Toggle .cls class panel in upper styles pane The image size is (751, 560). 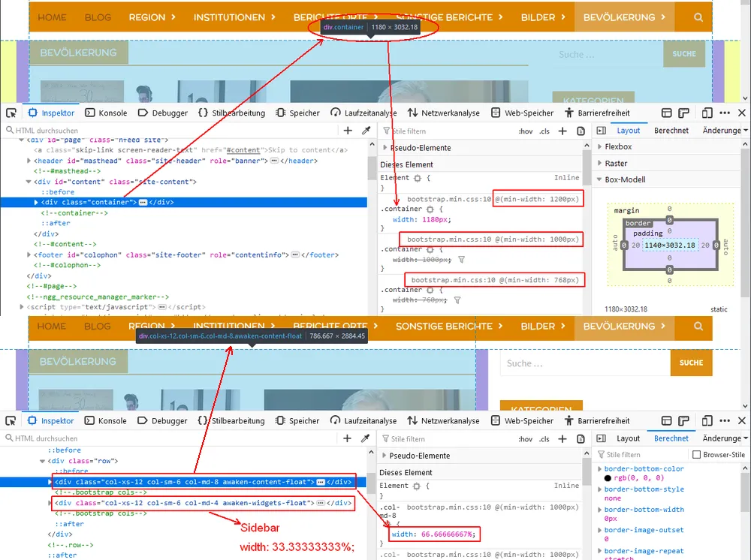544,131
